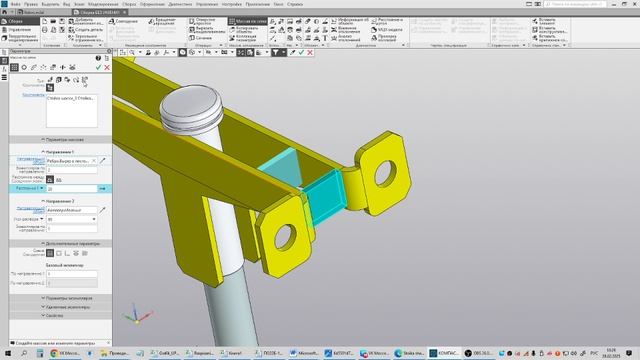This screenshot has width=640, height=360.
Task: Open the 'Моделирование' menu
Action: (x=103, y=4)
